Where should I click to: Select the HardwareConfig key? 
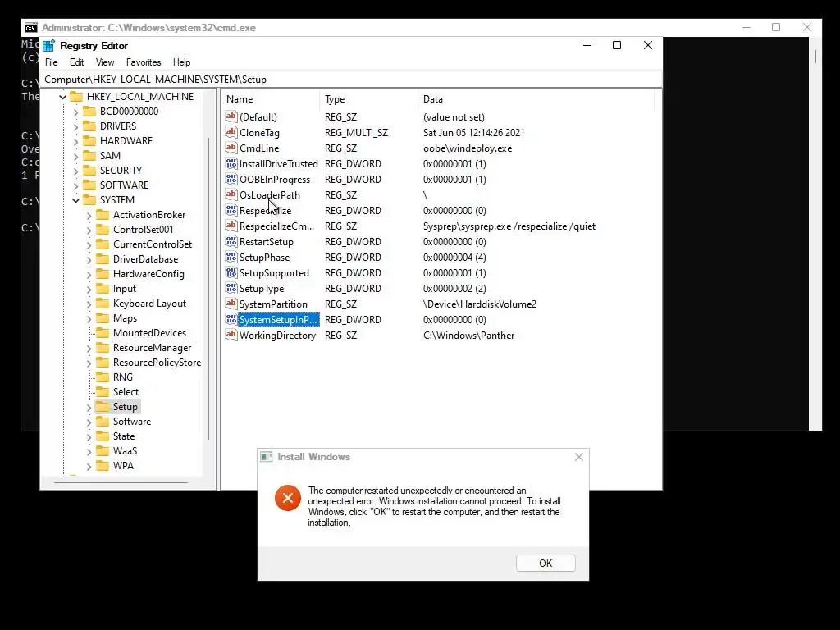(148, 274)
